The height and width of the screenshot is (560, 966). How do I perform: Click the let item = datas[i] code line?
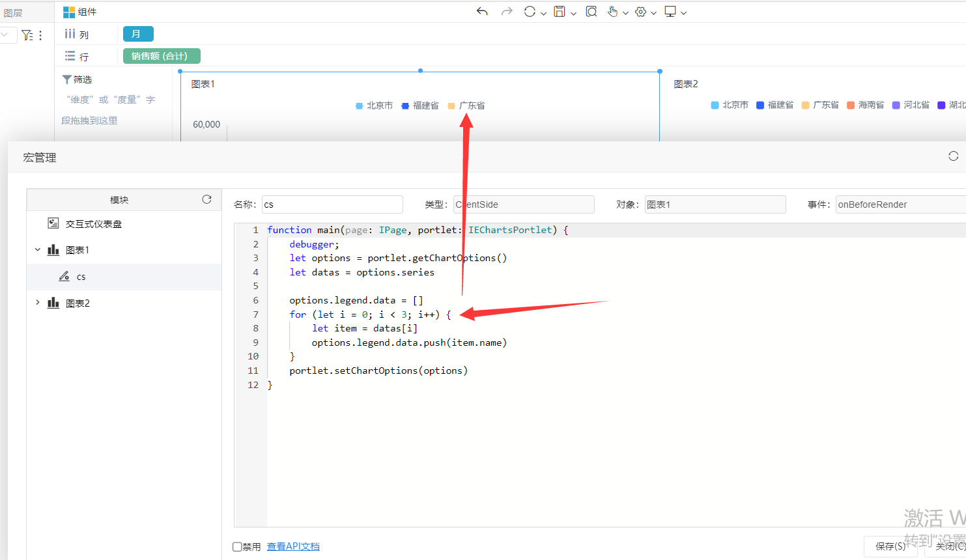click(365, 328)
